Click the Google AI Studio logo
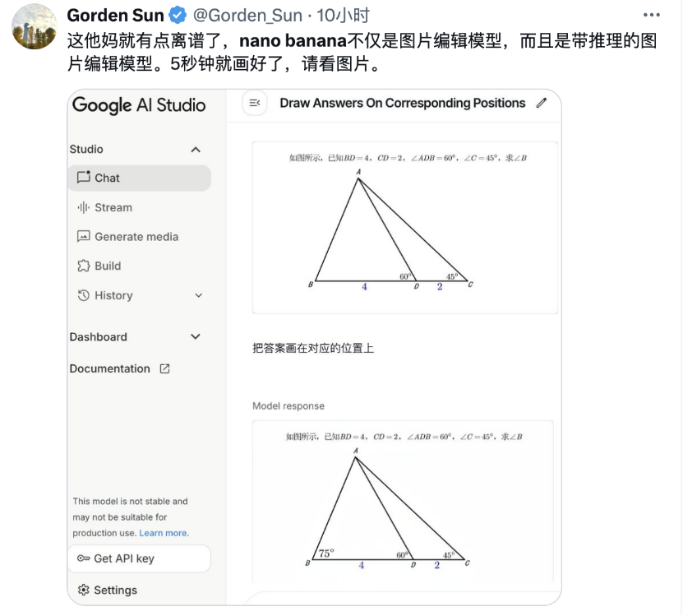The height and width of the screenshot is (616, 683). coord(139,104)
